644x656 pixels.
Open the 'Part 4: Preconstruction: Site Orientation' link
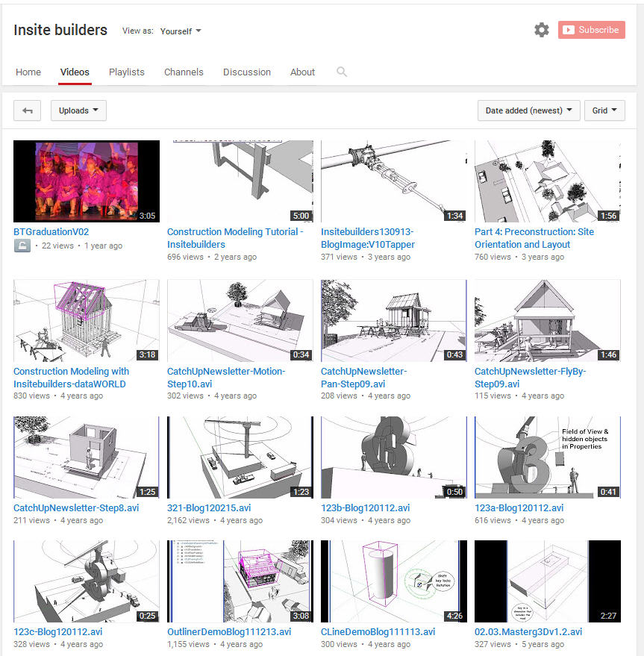click(534, 238)
